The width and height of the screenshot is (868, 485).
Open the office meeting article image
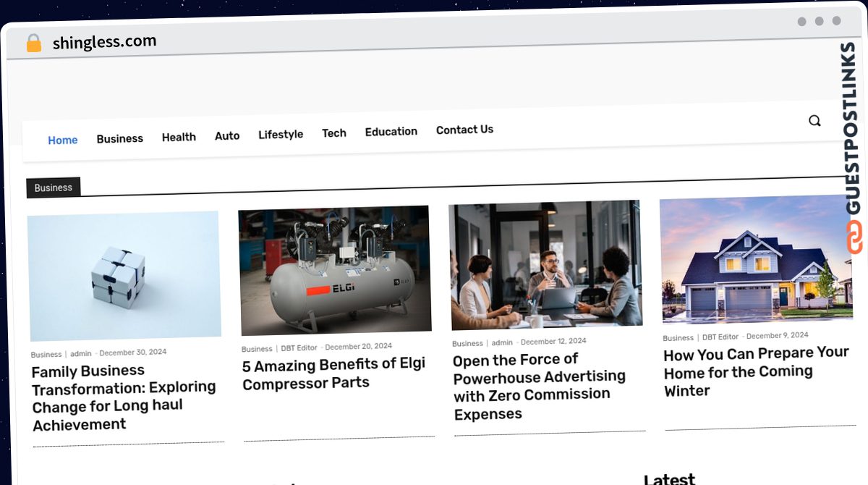(545, 265)
